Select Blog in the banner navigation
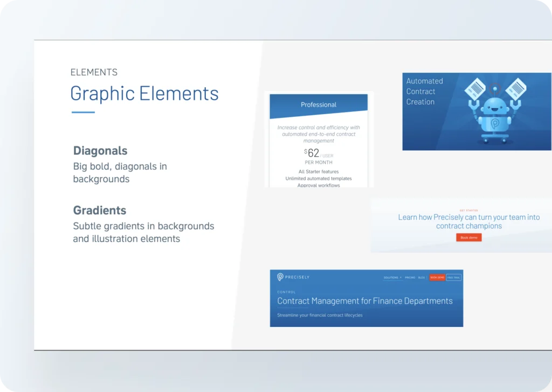The height and width of the screenshot is (392, 552). [x=422, y=278]
